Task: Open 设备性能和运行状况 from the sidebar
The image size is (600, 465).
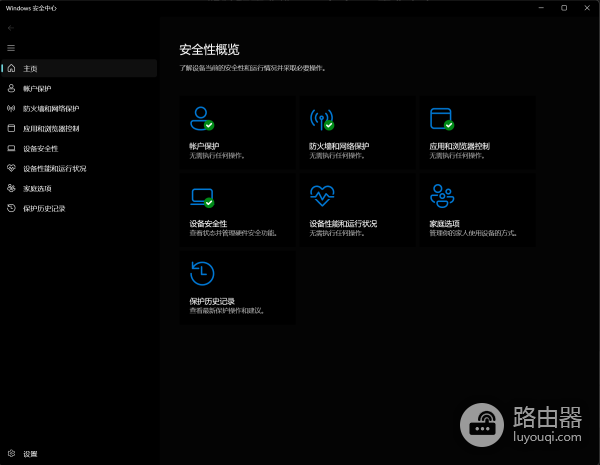Action: pos(79,168)
